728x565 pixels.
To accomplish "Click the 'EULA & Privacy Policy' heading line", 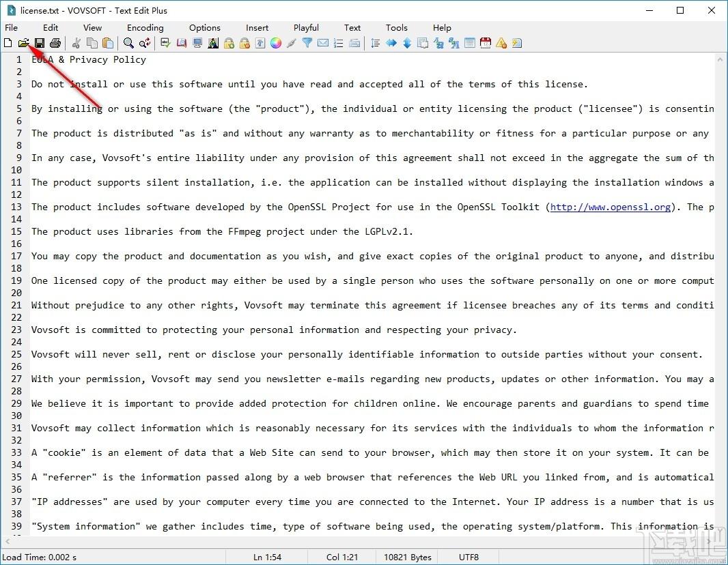I will pos(89,59).
